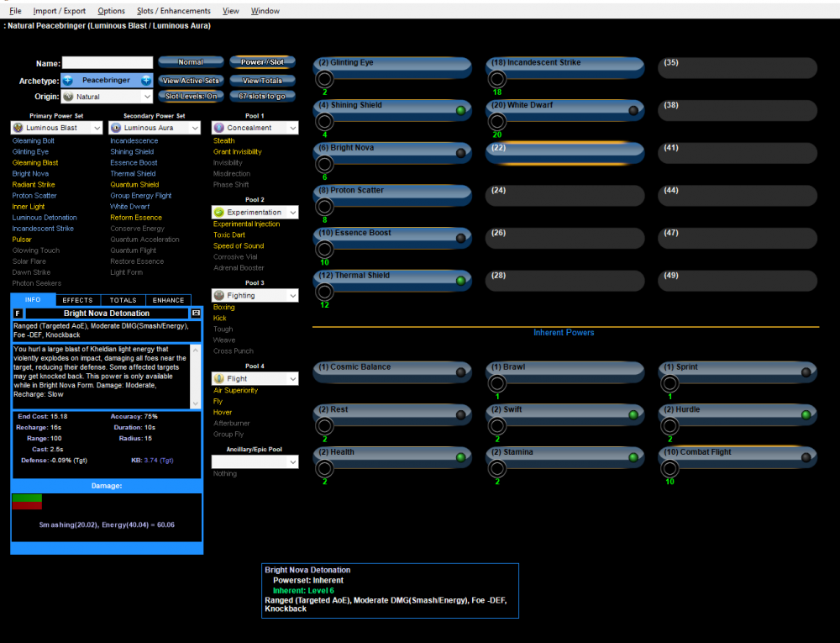Click the enhancement slot under Combat Flight
840x643 pixels.
tap(669, 469)
